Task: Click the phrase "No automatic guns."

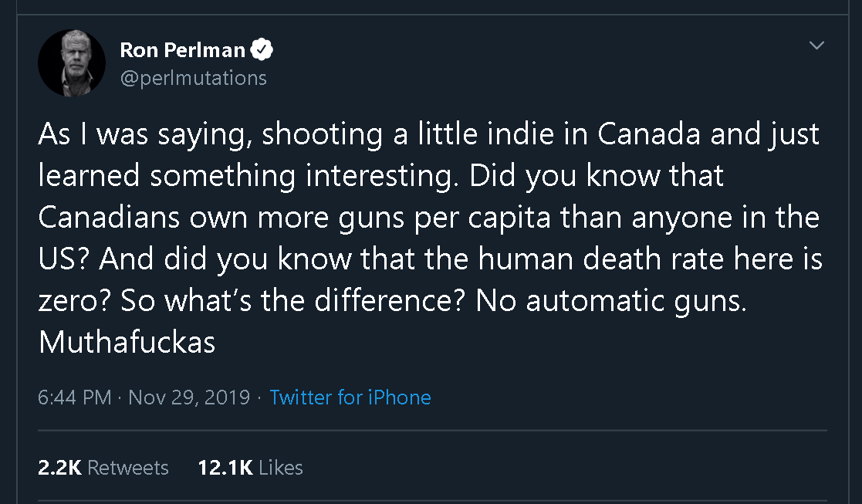Action: (611, 300)
